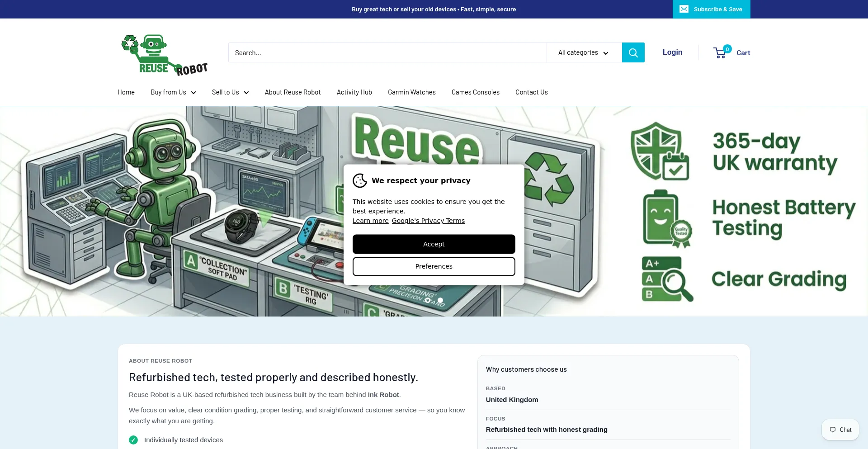Click the envelope icon beside Subscribe & Save
This screenshot has width=868, height=449.
pyautogui.click(x=684, y=9)
